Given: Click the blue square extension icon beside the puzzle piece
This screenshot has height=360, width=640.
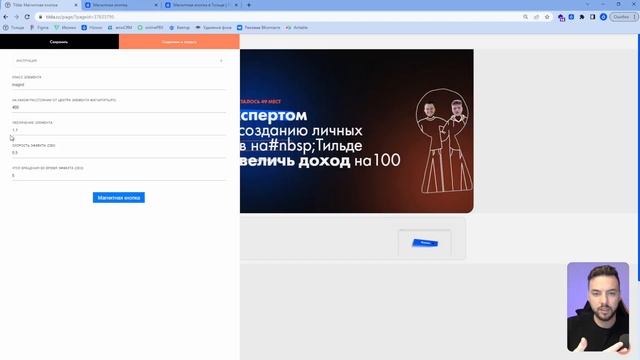Looking at the screenshot, I should tap(571, 17).
